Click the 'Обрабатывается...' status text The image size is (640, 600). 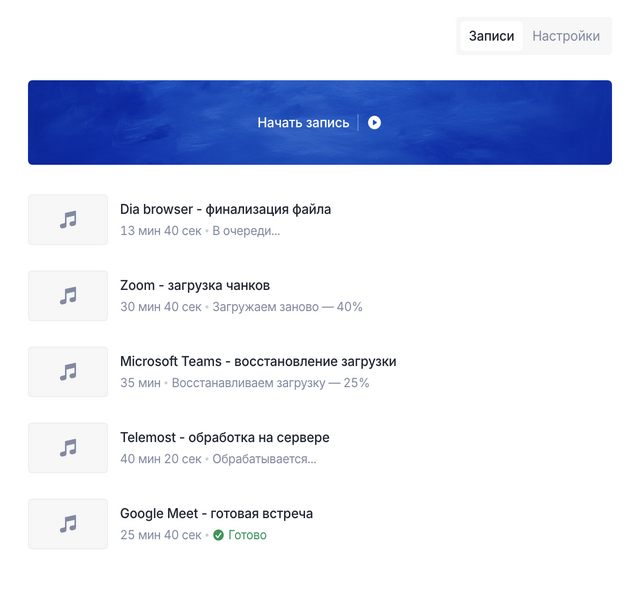tap(264, 459)
